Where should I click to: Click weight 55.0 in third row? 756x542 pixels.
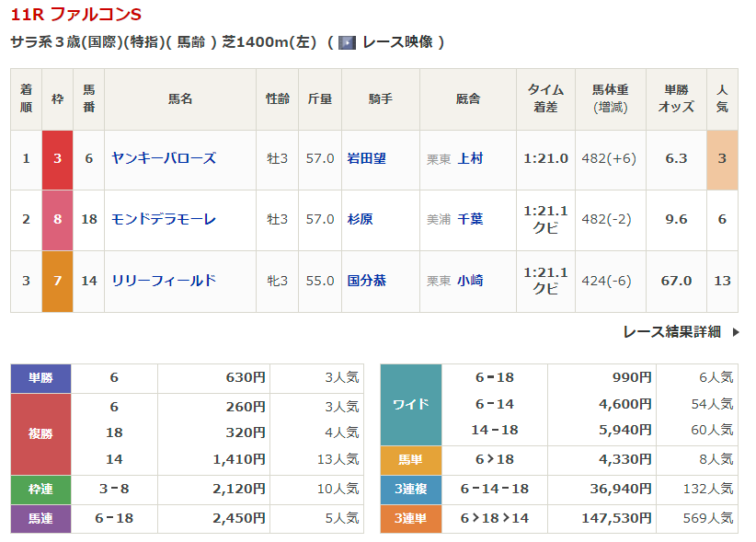[x=320, y=281]
